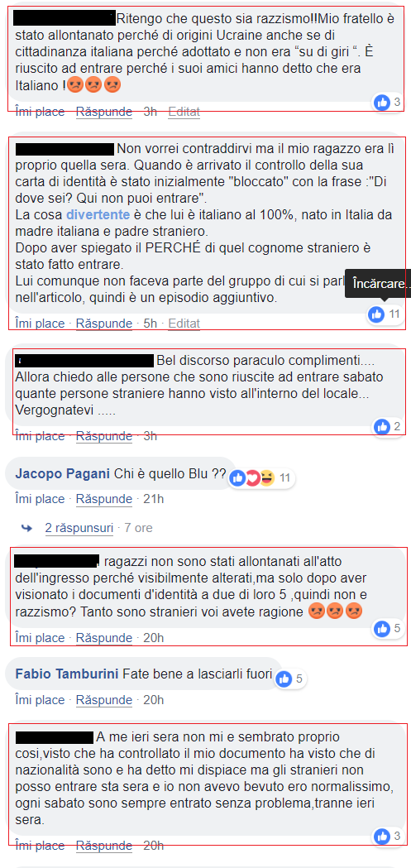411x868 pixels.
Task: Click the like icon beside Fabio Tamburini's comment
Action: [284, 679]
